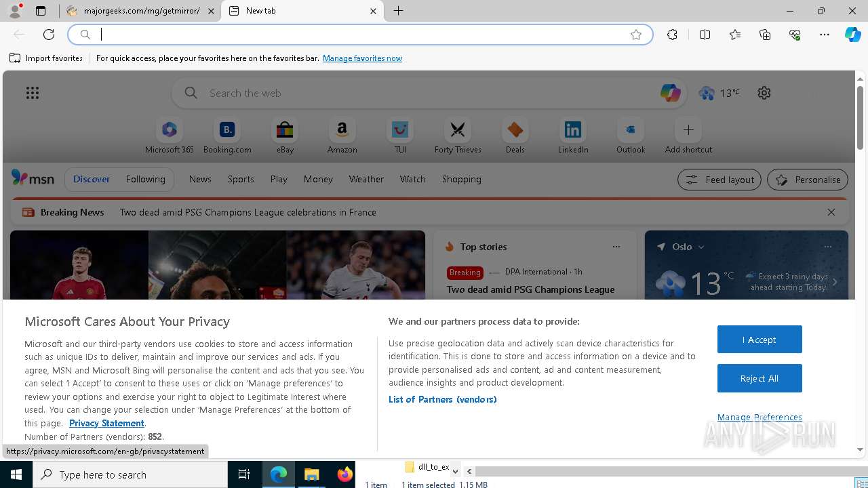Click Copilot icon in web search box
The width and height of the screenshot is (868, 488).
[x=670, y=93]
